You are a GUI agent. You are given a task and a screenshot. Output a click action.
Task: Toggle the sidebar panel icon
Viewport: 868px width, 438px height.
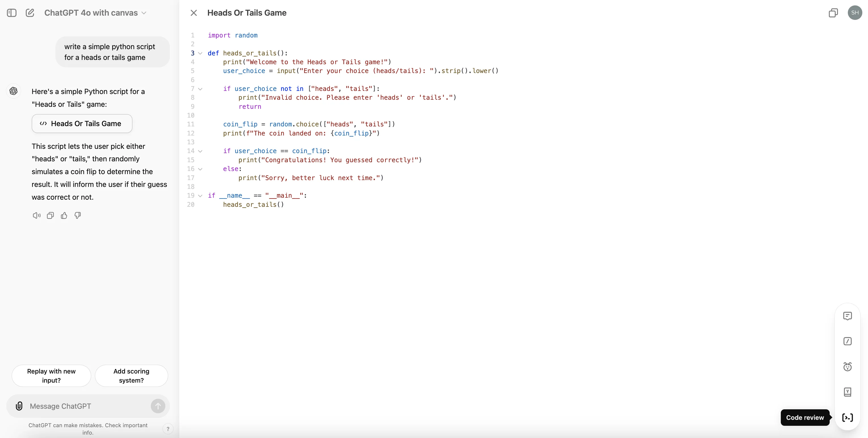[12, 13]
